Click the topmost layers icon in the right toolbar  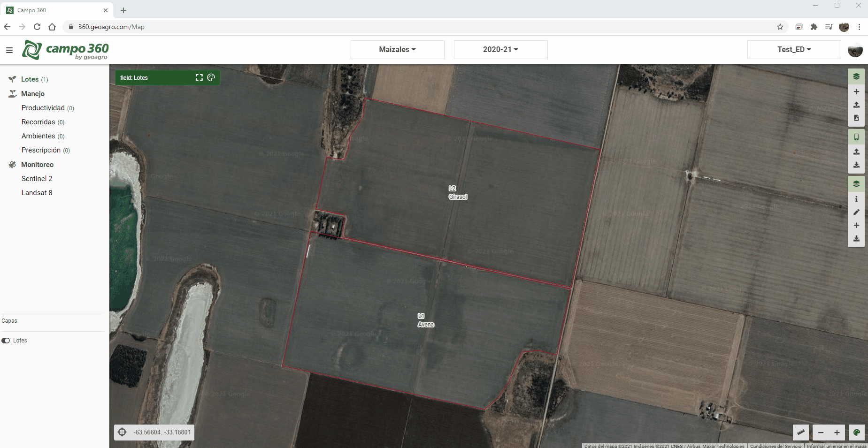pyautogui.click(x=856, y=76)
